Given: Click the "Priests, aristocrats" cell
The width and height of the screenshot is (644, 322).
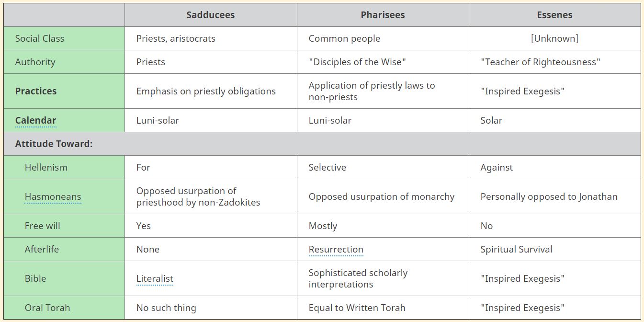Looking at the screenshot, I should 176,38.
